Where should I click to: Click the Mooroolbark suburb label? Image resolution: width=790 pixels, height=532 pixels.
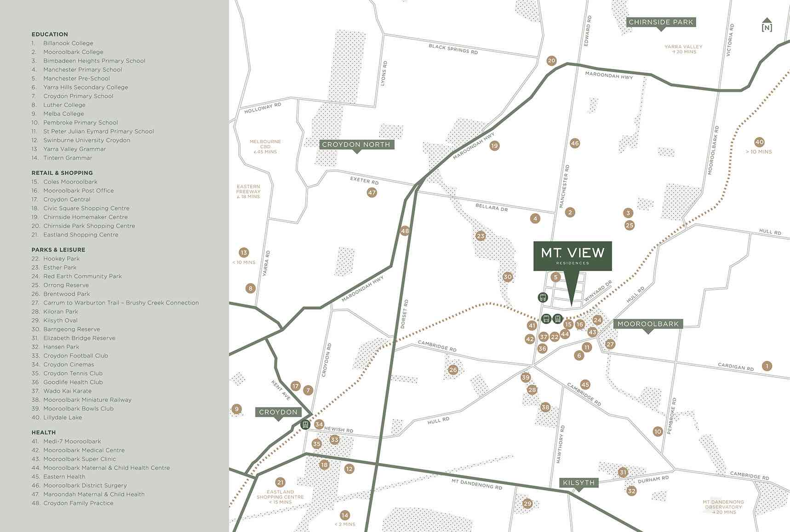(x=648, y=324)
